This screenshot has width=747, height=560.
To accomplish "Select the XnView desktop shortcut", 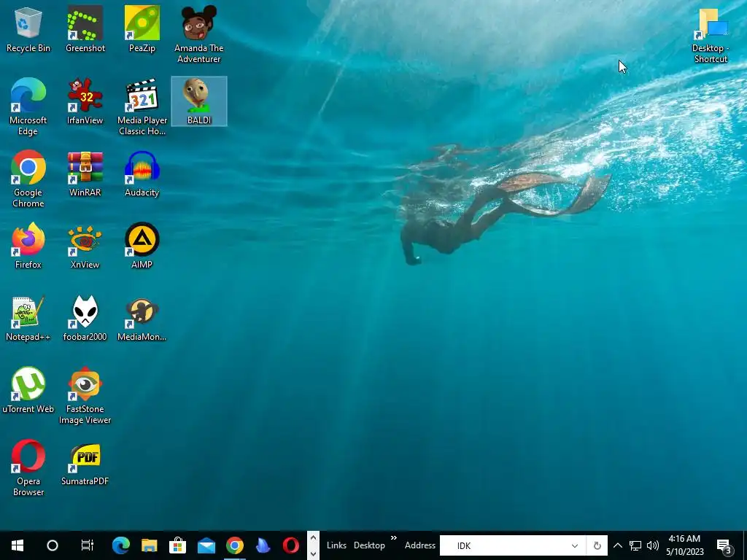I will click(85, 246).
